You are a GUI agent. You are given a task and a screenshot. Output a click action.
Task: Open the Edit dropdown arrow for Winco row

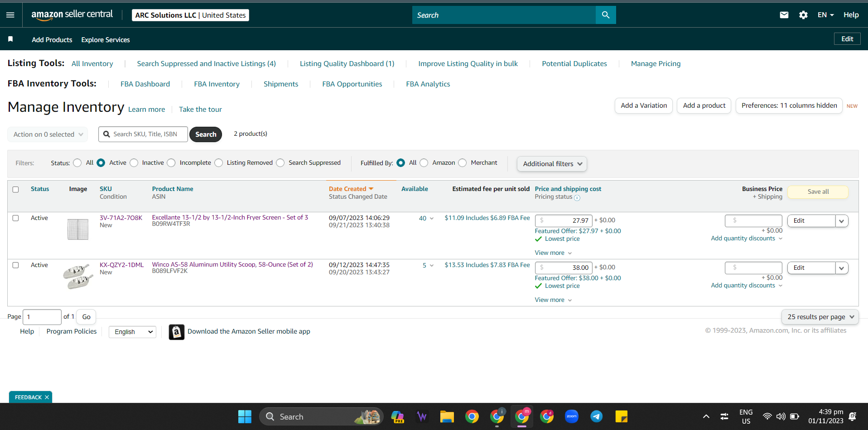(x=842, y=268)
